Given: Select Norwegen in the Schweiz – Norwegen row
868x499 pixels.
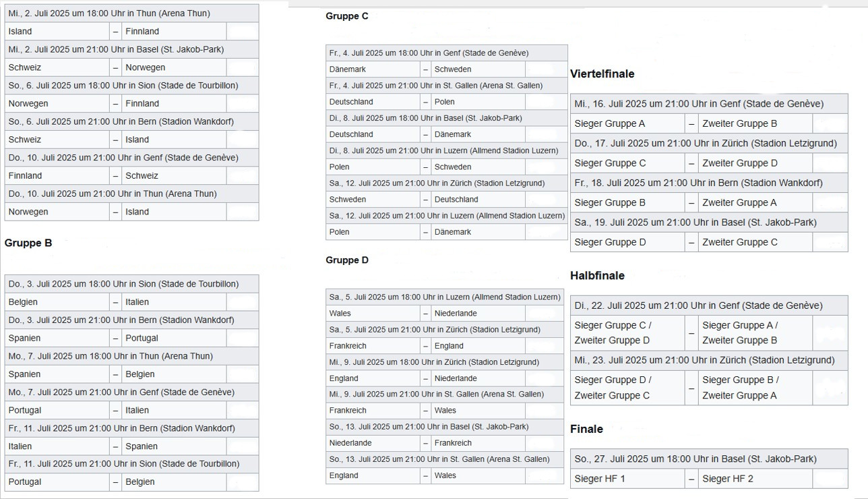Looking at the screenshot, I should (x=145, y=67).
